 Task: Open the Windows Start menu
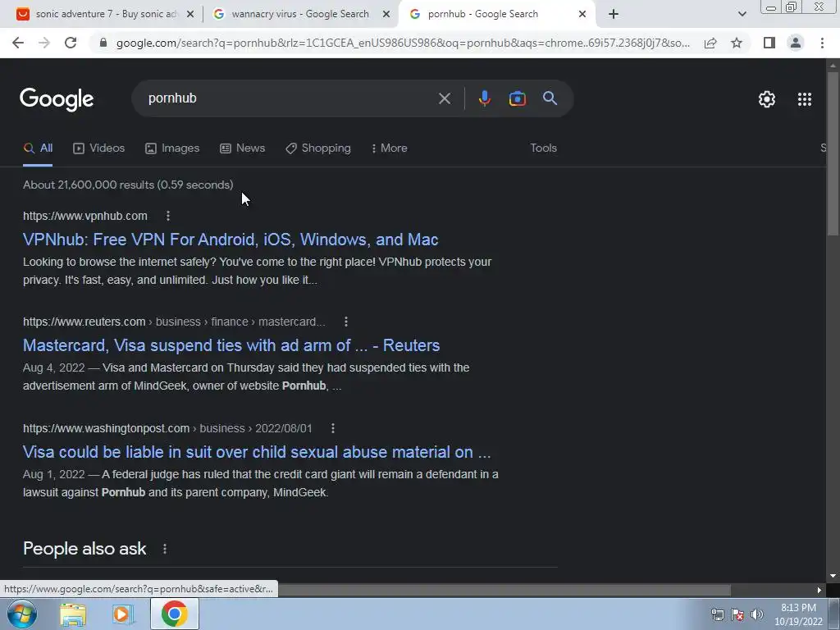point(22,614)
